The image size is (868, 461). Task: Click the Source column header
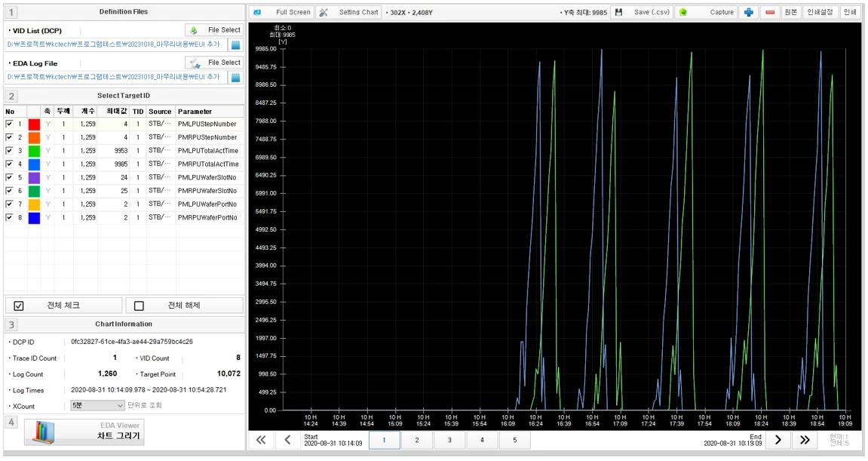[160, 112]
